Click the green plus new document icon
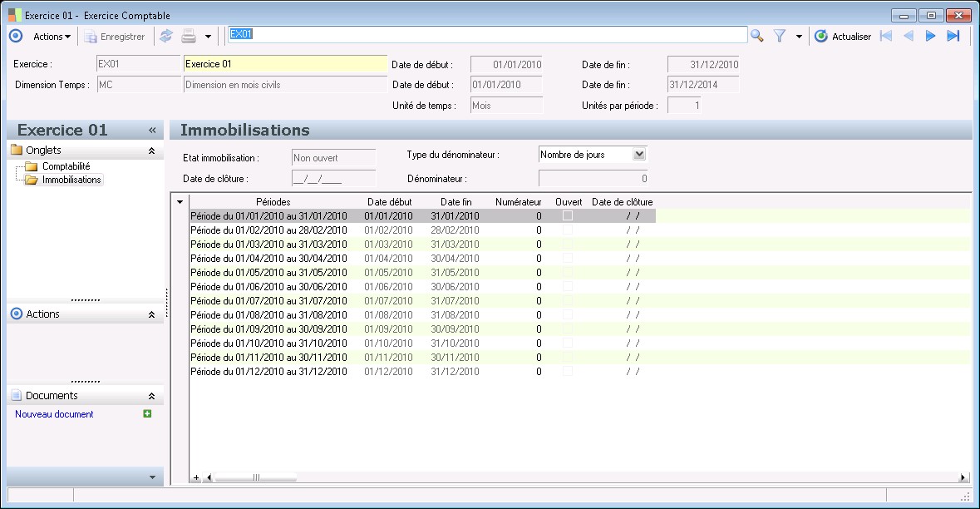980x509 pixels. (147, 413)
